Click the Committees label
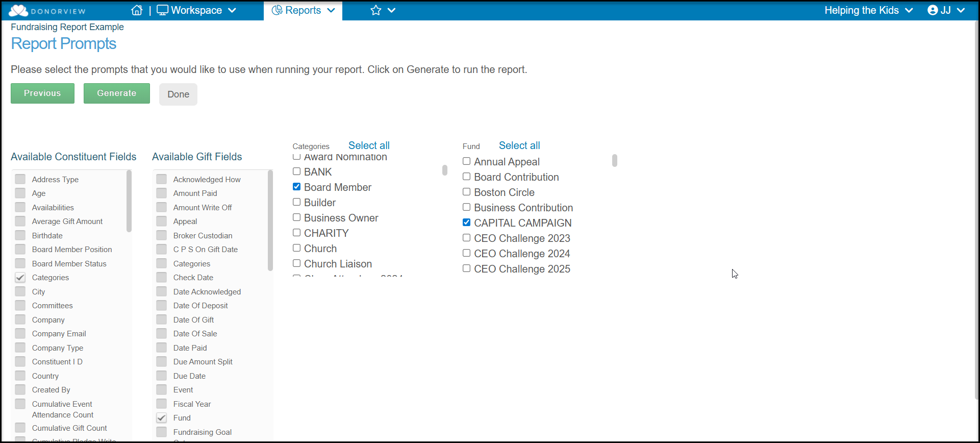 pos(52,306)
